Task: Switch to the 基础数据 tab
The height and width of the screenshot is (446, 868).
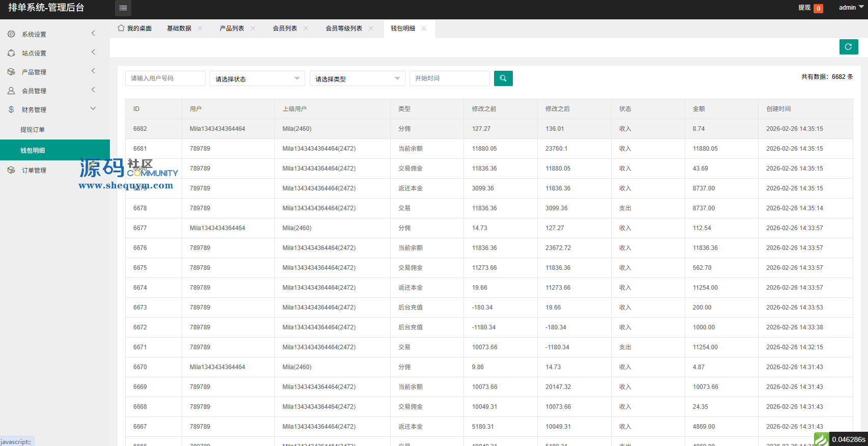Action: (x=179, y=29)
